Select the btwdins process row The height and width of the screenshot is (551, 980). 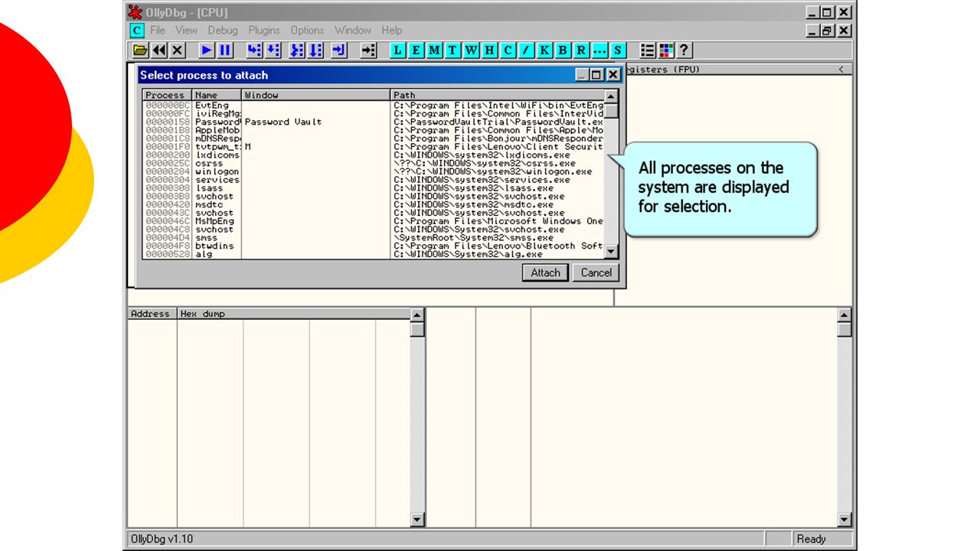pos(374,246)
